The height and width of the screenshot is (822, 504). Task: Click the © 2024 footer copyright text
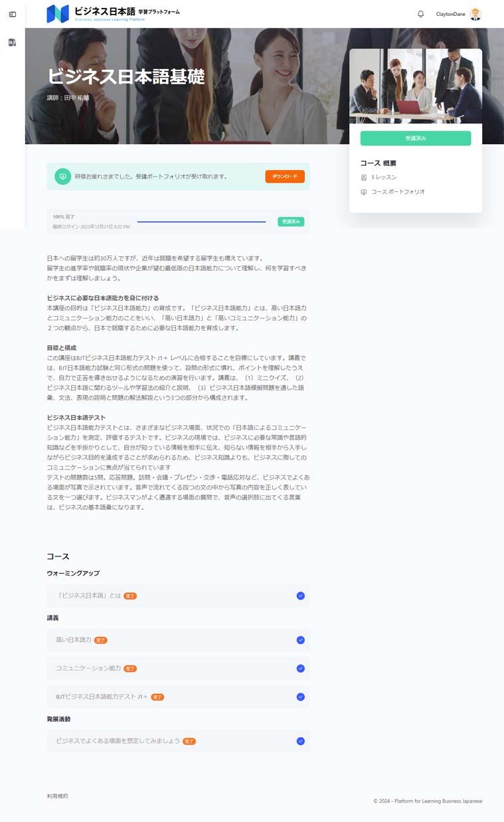(428, 801)
